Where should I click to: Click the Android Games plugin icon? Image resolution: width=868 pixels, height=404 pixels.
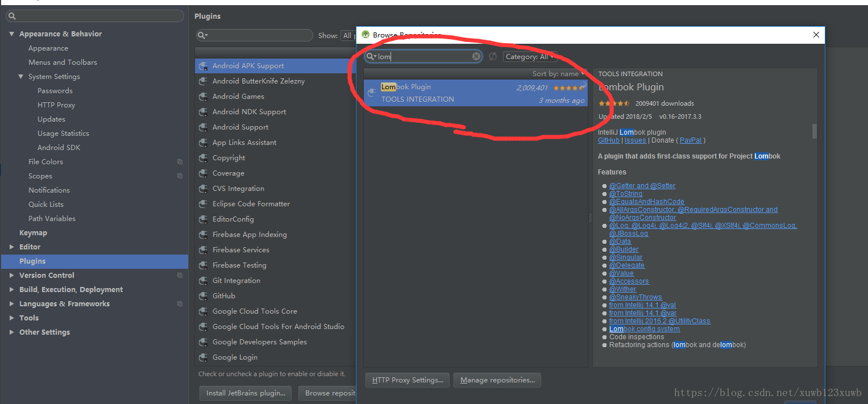[x=203, y=97]
